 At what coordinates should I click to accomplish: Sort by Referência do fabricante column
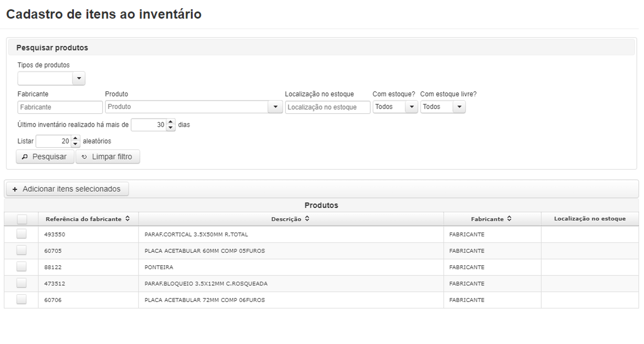click(x=127, y=219)
